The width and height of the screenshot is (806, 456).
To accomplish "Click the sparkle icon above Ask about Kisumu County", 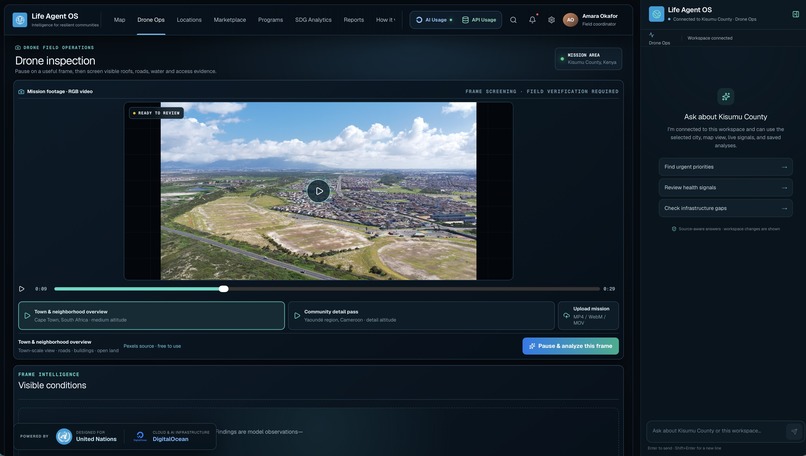I will point(725,96).
